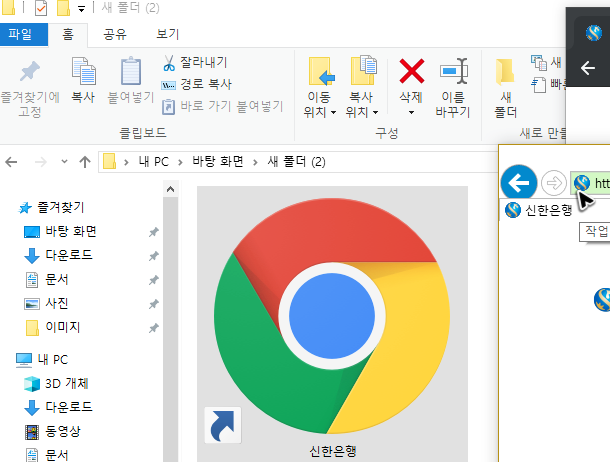Switch to the 홈 ribbon tab
The width and height of the screenshot is (610, 462).
[68, 35]
